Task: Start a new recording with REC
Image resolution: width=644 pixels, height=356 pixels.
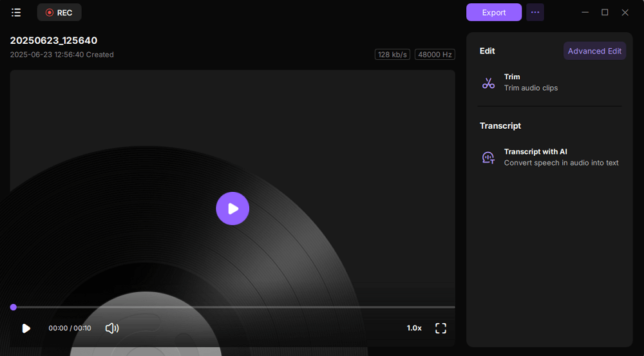Action: pos(59,12)
